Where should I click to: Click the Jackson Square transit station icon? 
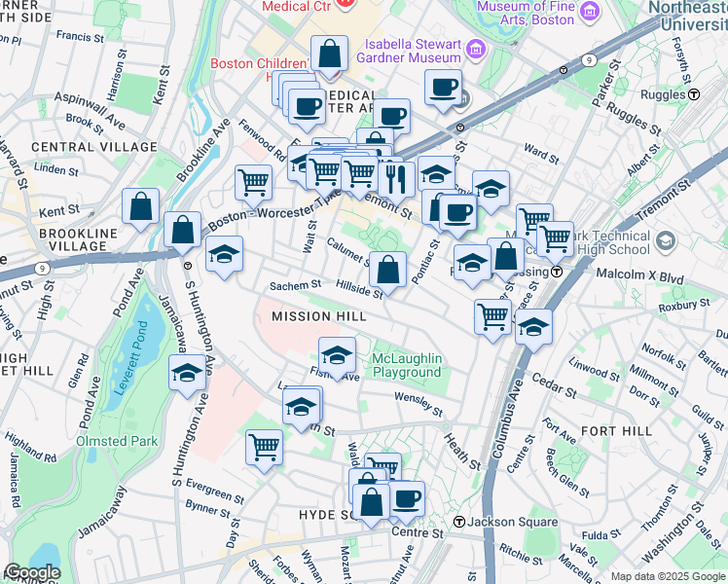pyautogui.click(x=458, y=522)
